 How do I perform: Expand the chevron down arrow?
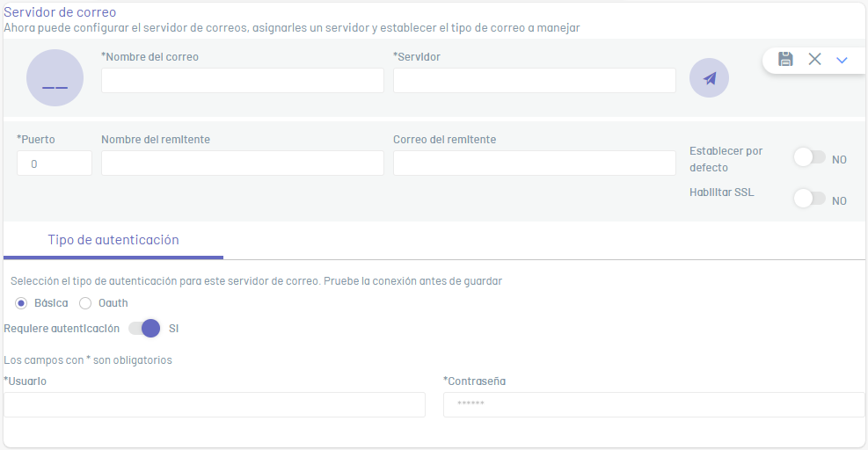[x=842, y=60]
